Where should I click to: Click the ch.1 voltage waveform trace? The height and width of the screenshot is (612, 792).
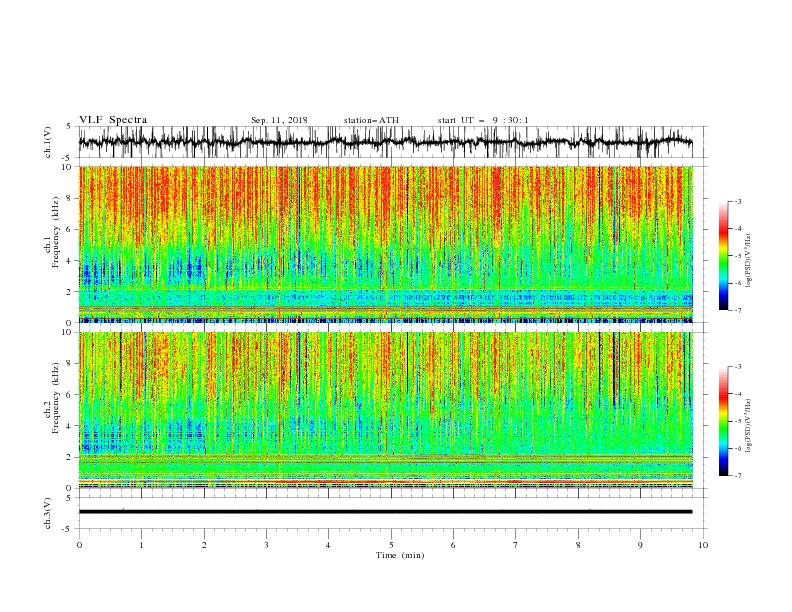pyautogui.click(x=385, y=142)
